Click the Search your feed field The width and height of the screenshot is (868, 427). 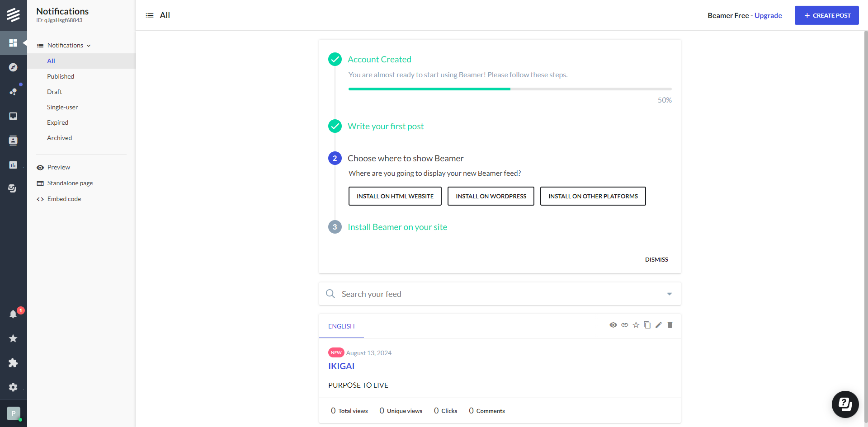500,294
